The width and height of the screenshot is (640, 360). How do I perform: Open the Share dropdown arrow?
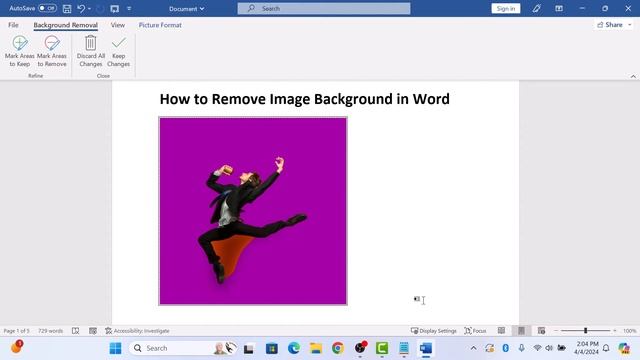[630, 25]
